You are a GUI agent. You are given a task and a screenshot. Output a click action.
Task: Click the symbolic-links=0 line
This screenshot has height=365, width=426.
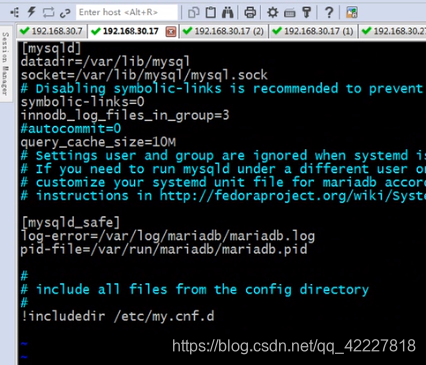[82, 102]
